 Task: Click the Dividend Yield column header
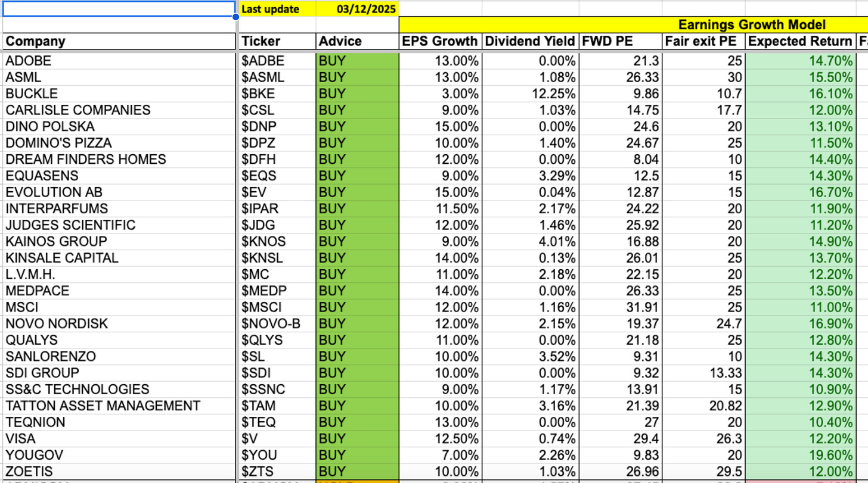[x=530, y=41]
